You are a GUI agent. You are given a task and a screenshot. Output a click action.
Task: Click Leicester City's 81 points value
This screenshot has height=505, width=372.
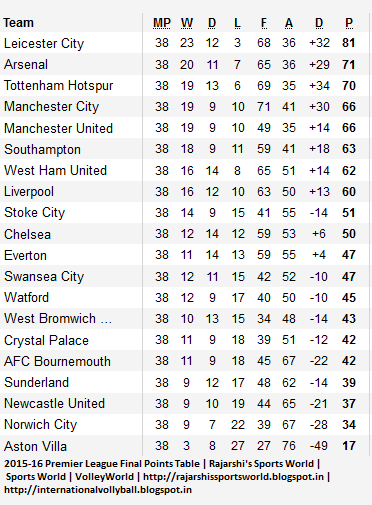click(x=349, y=43)
